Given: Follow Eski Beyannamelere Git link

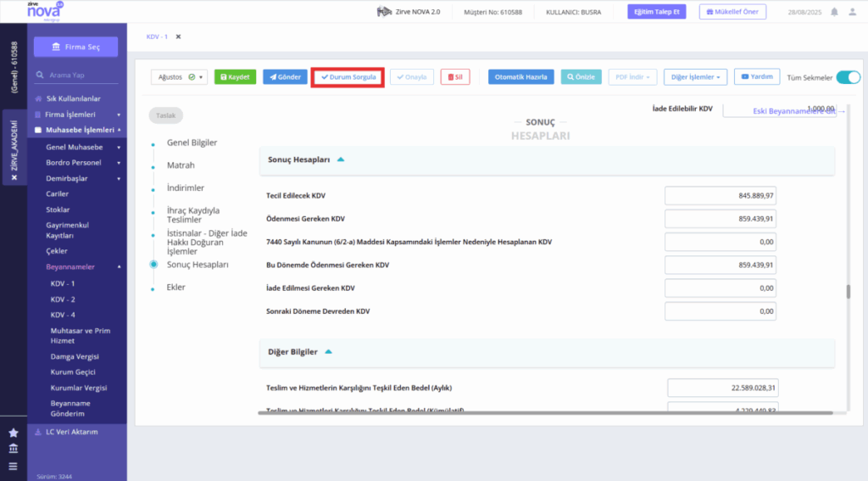Looking at the screenshot, I should pos(798,111).
